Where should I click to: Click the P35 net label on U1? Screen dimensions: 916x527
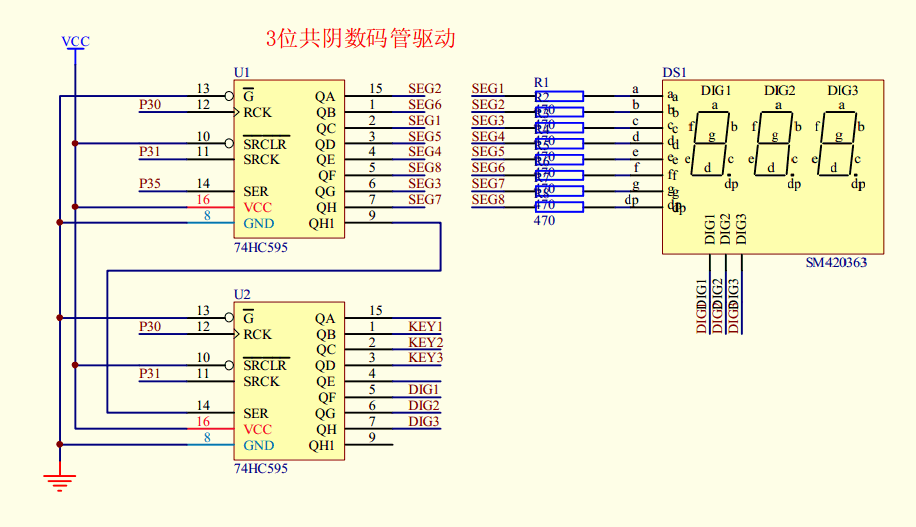click(150, 184)
